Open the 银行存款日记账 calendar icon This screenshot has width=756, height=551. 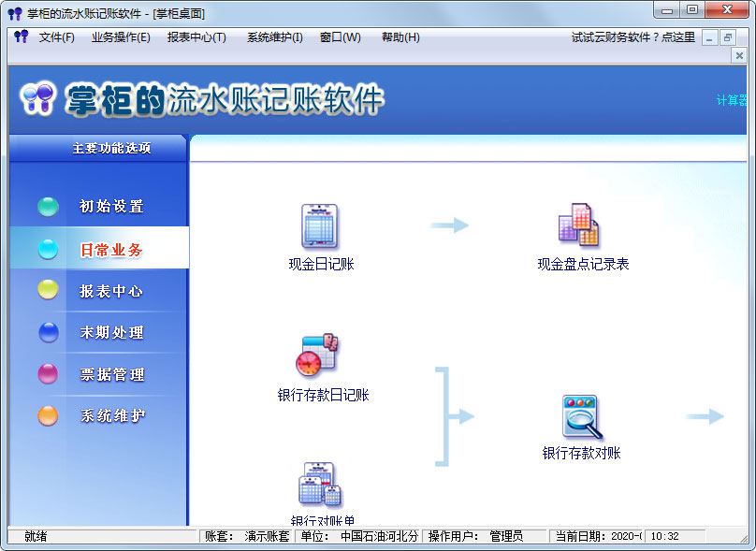(x=317, y=355)
